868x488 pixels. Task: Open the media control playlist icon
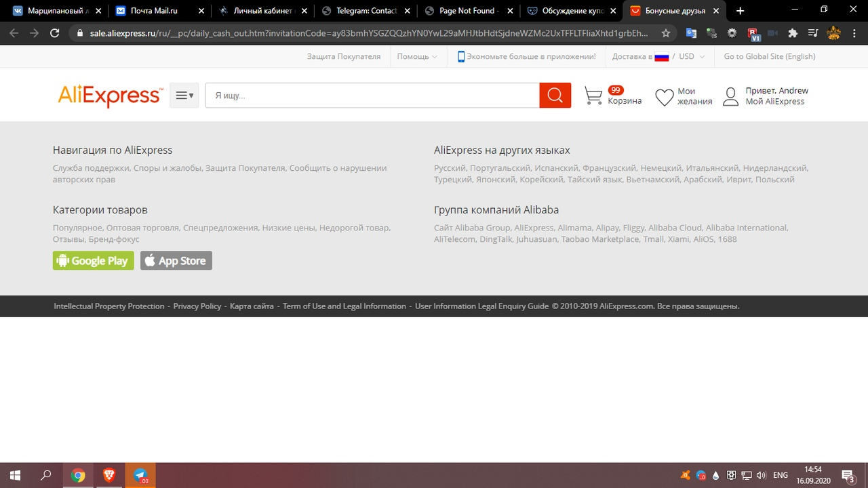click(813, 33)
